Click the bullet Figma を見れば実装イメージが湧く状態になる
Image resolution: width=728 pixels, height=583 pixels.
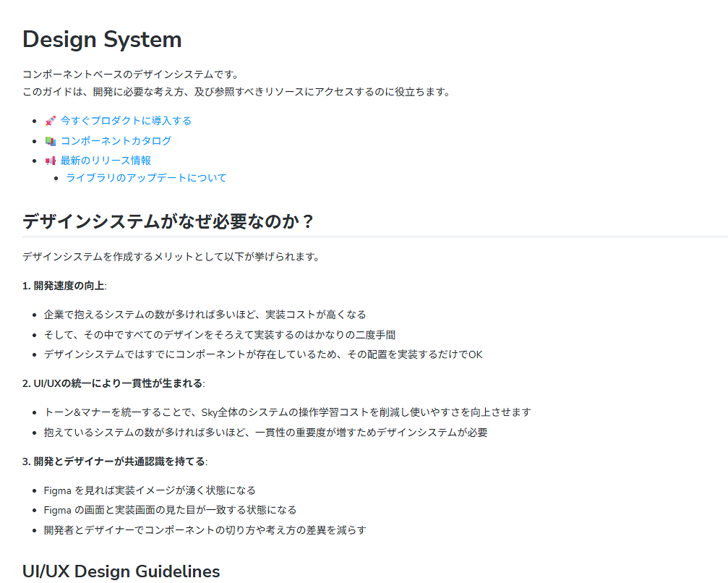pos(150,490)
